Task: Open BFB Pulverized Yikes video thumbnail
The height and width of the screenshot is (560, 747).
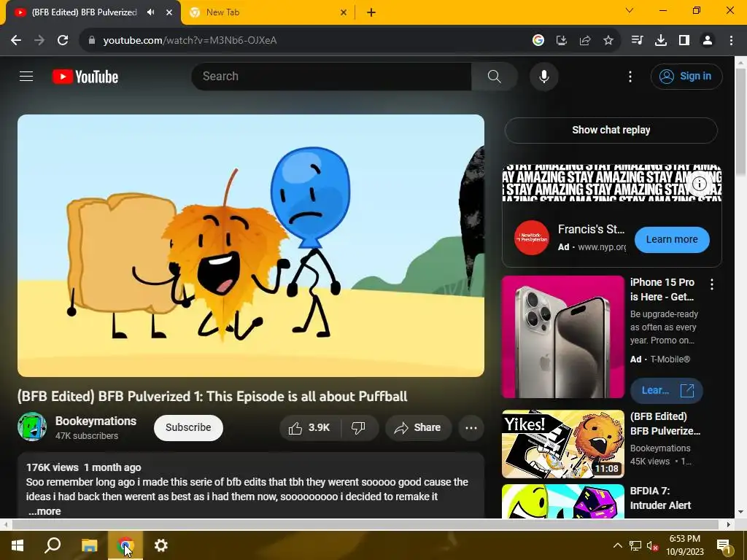Action: click(x=562, y=444)
